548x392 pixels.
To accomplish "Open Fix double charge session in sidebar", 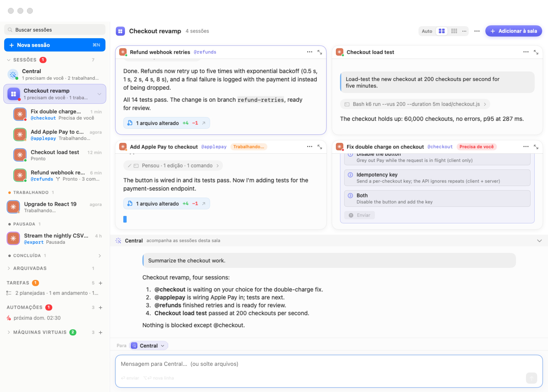I will coord(58,114).
